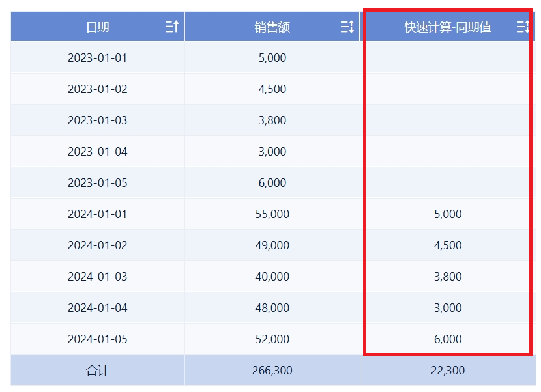Select the 3,800 sales cell for 2023-01-03
Screen dimensions: 541x392
(x=272, y=120)
